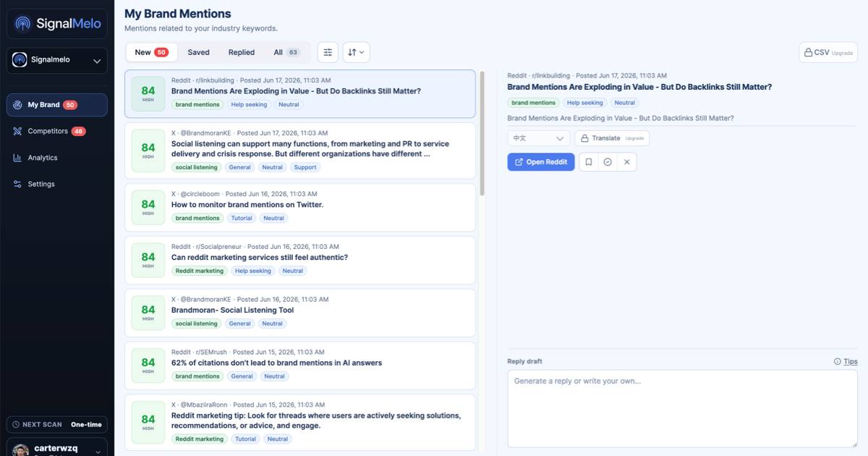
Task: Expand the carterwzq account menu
Action: coord(57,449)
